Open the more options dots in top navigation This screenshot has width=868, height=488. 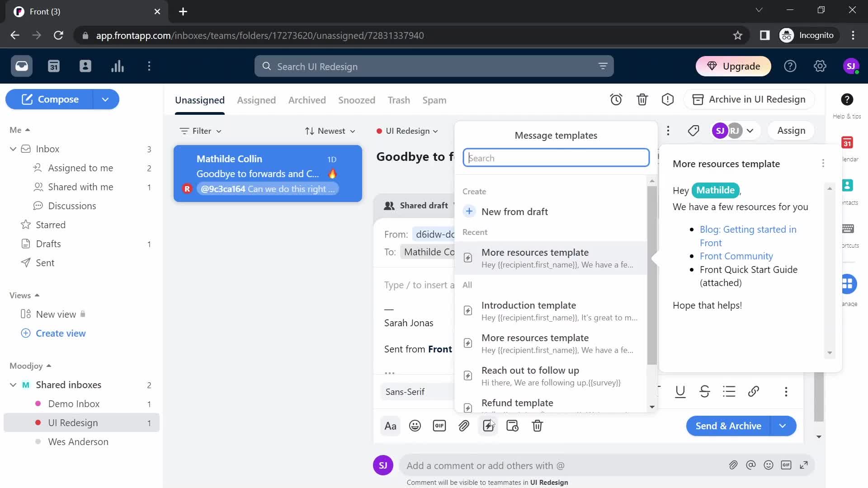coord(149,66)
